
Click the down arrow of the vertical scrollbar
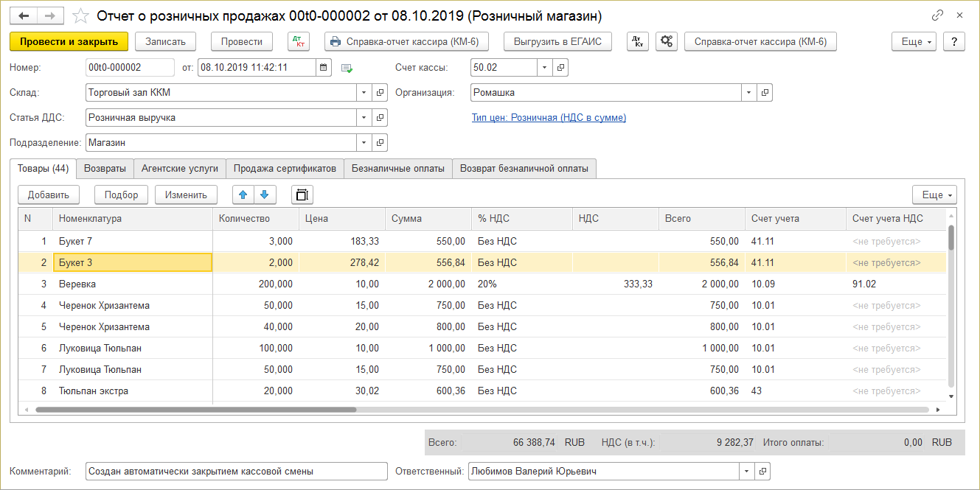pos(951,396)
